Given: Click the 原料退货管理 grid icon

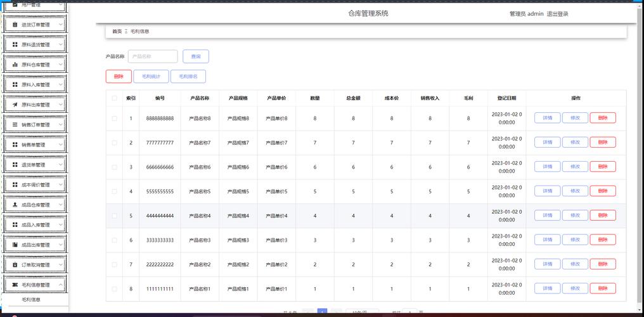Looking at the screenshot, I should coord(15,45).
